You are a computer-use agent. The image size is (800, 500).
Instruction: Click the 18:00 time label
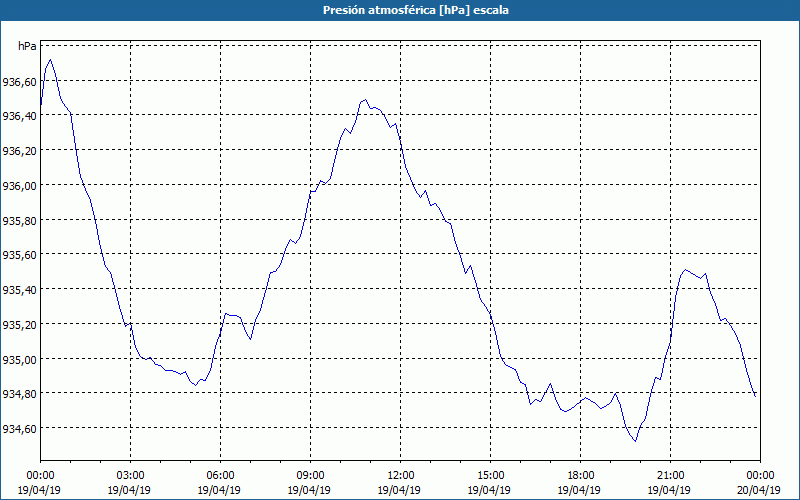581,476
